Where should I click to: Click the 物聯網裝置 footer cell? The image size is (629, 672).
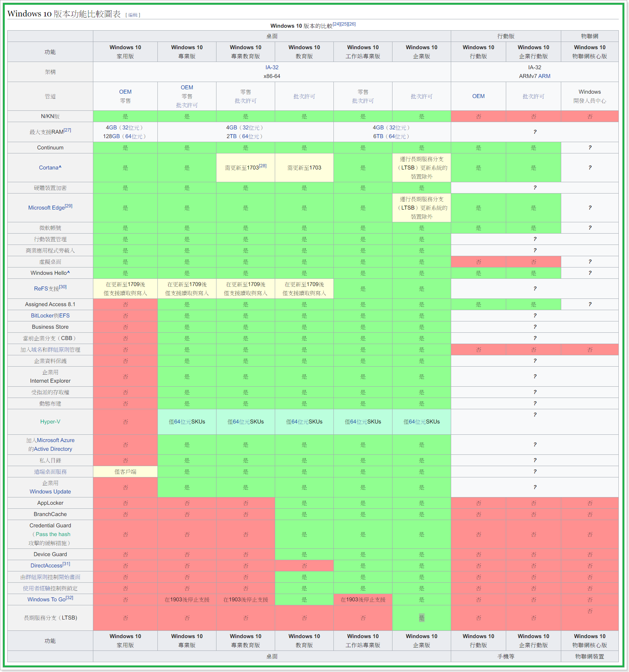pyautogui.click(x=590, y=656)
